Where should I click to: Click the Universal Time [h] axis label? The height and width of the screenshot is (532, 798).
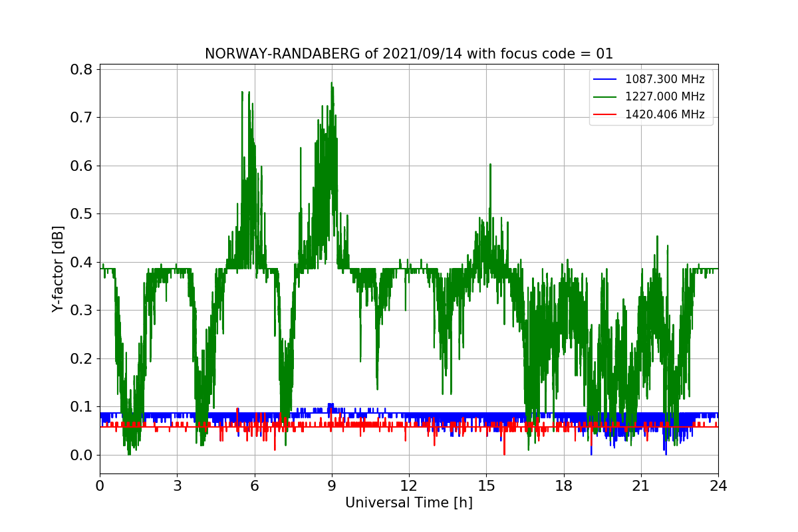pos(408,503)
